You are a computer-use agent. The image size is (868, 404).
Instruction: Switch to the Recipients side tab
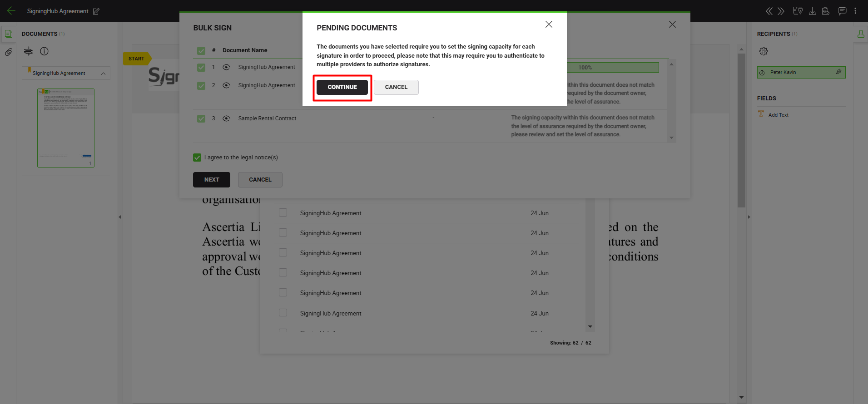pos(860,34)
